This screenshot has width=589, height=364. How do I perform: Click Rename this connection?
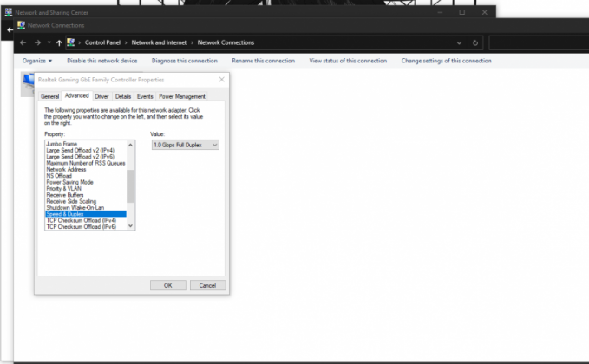point(264,61)
